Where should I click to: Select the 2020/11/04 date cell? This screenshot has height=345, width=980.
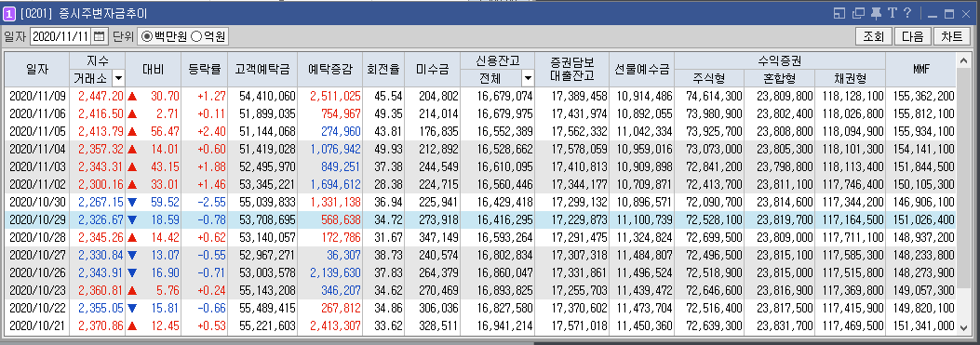37,149
